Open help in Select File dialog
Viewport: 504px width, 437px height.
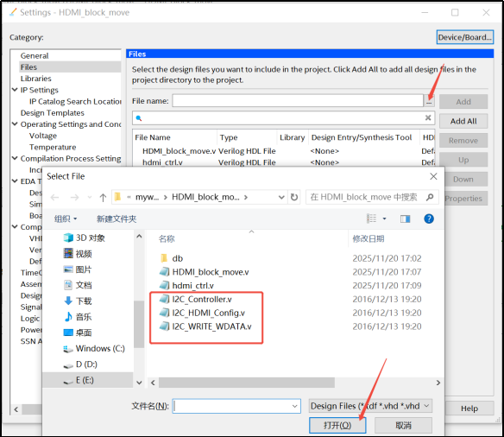click(x=429, y=219)
